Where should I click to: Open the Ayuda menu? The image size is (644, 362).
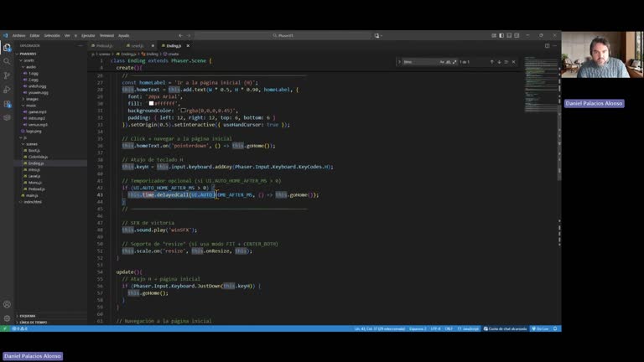coord(123,36)
